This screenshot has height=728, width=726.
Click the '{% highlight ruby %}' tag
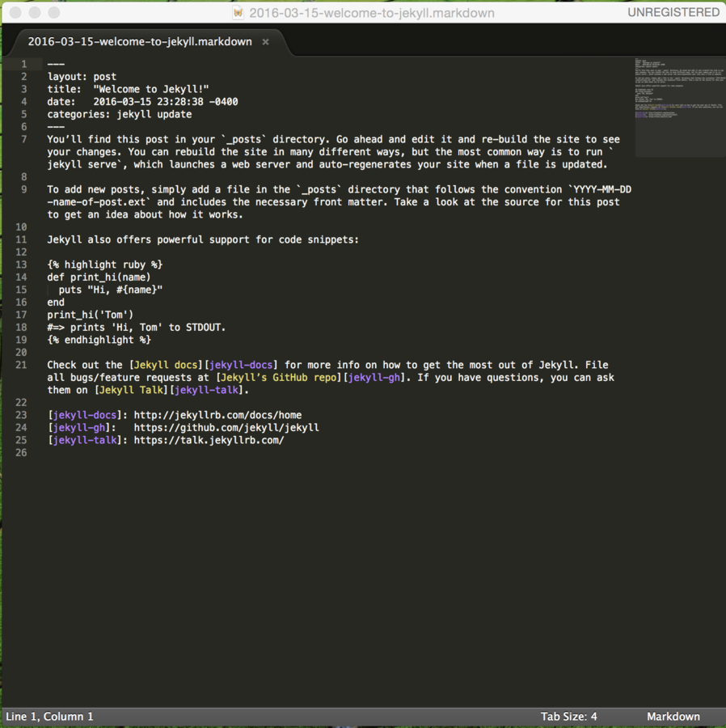pos(105,265)
